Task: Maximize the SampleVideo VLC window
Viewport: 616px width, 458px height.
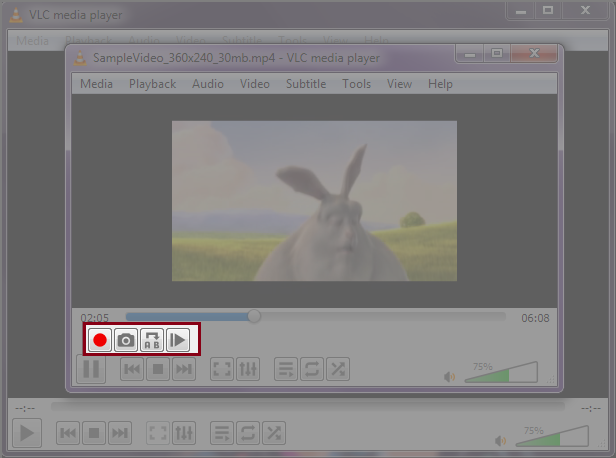Action: [x=497, y=53]
